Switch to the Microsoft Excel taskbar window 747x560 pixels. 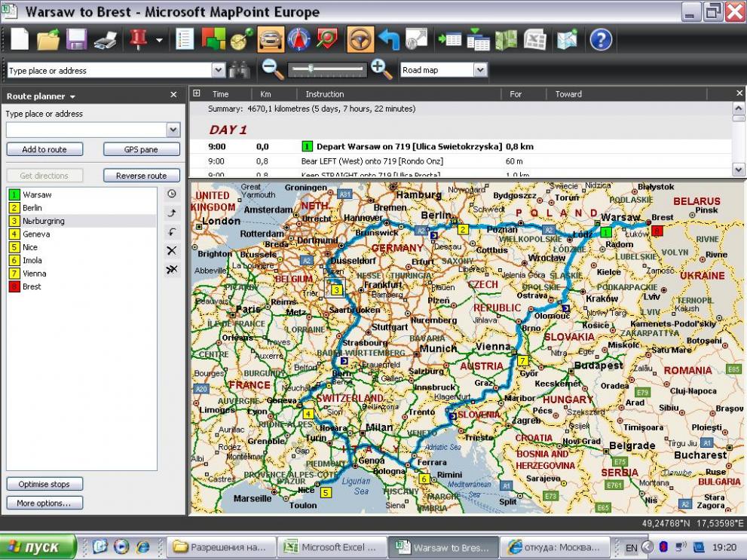click(331, 548)
